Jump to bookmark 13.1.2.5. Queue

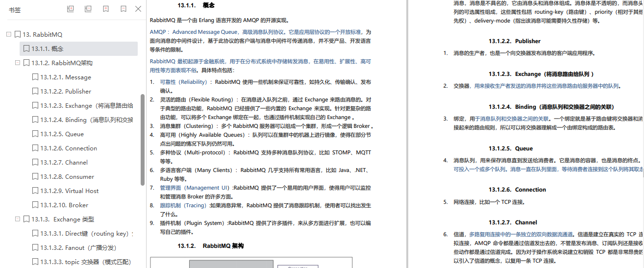point(62,134)
